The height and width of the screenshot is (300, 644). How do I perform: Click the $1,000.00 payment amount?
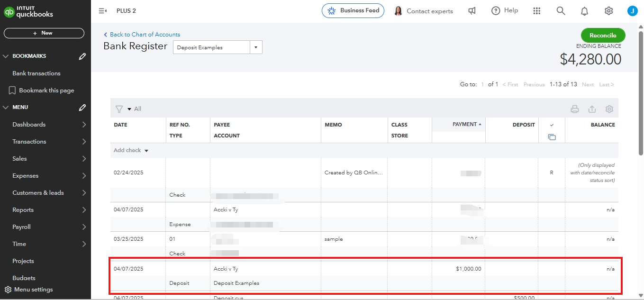pyautogui.click(x=469, y=269)
